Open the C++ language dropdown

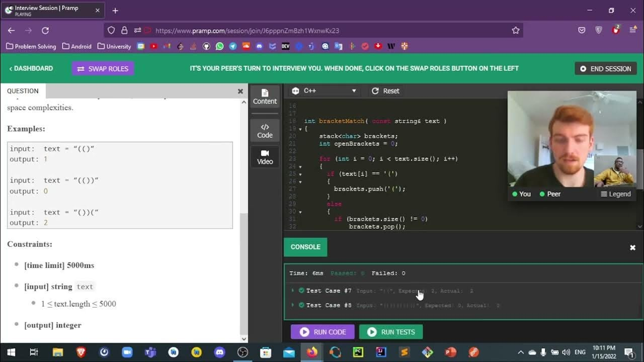click(325, 91)
